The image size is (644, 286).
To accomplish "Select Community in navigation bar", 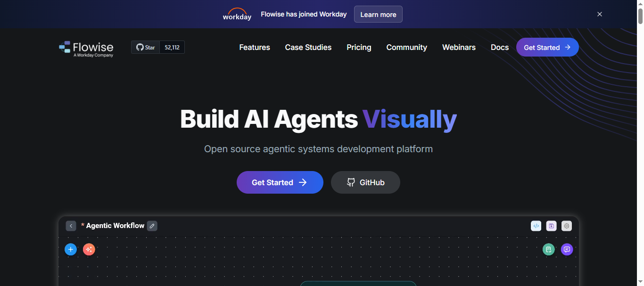I will 406,48.
